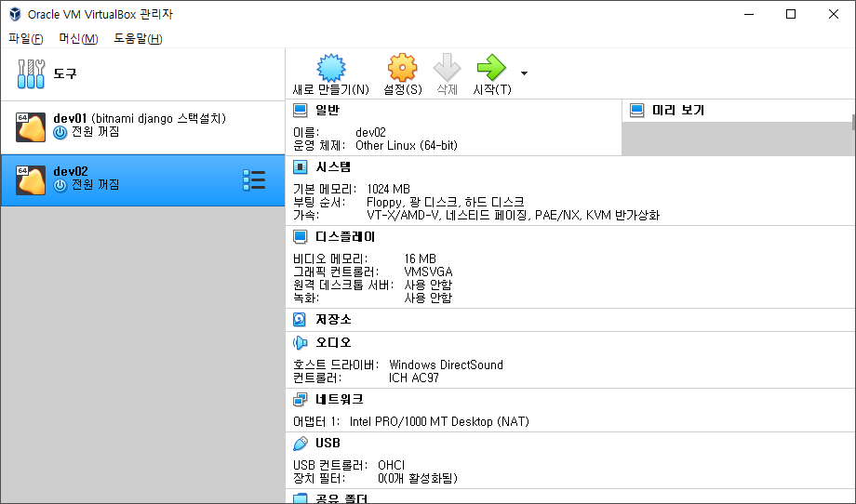Click 원격 데스크톱 서버 사용 안함 value
This screenshot has height=504, width=856.
point(428,285)
